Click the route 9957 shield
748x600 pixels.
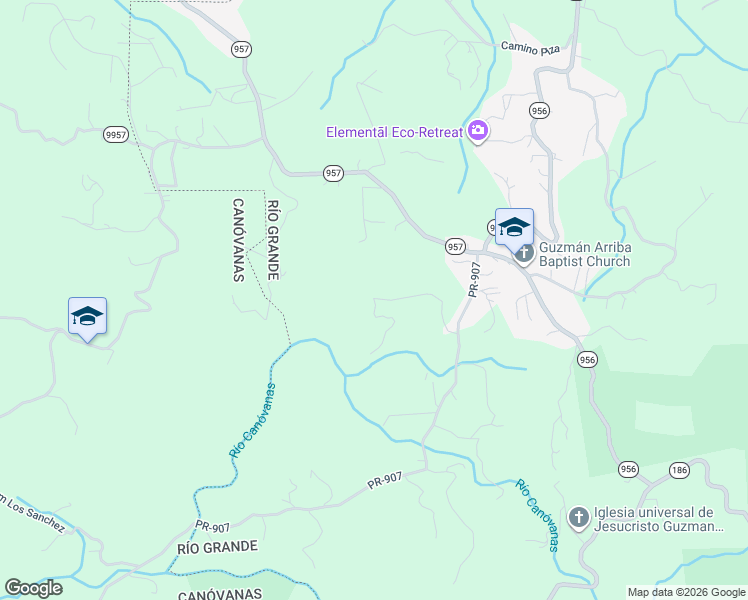(x=116, y=135)
